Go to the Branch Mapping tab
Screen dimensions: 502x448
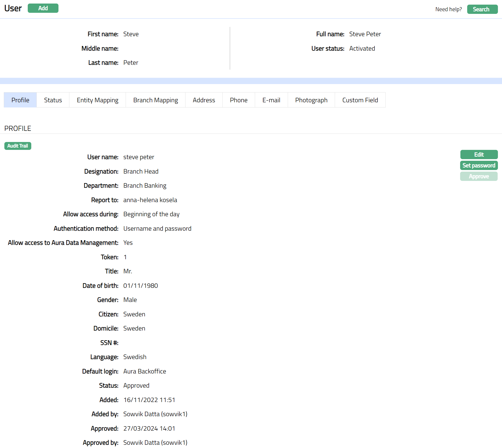(156, 100)
